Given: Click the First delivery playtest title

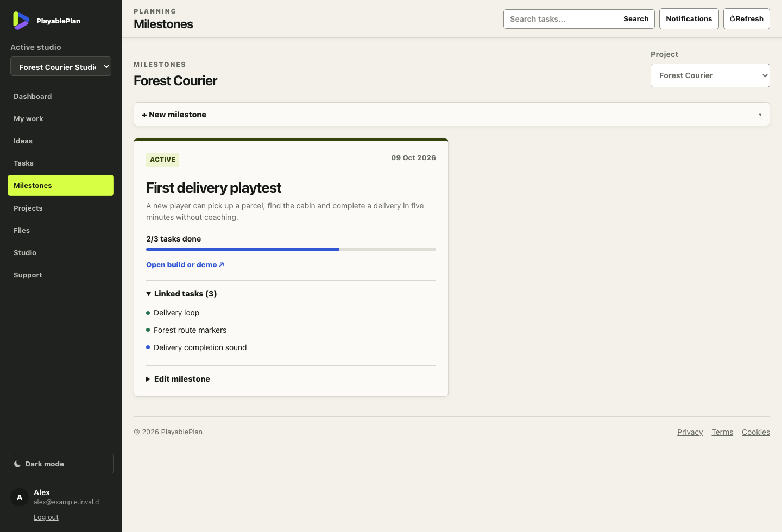Looking at the screenshot, I should click(213, 188).
